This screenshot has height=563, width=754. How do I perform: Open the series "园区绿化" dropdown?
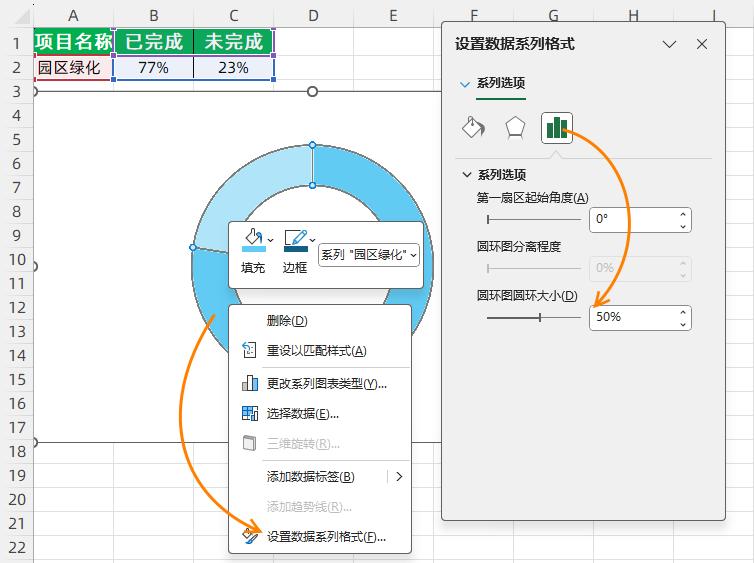[x=368, y=255]
